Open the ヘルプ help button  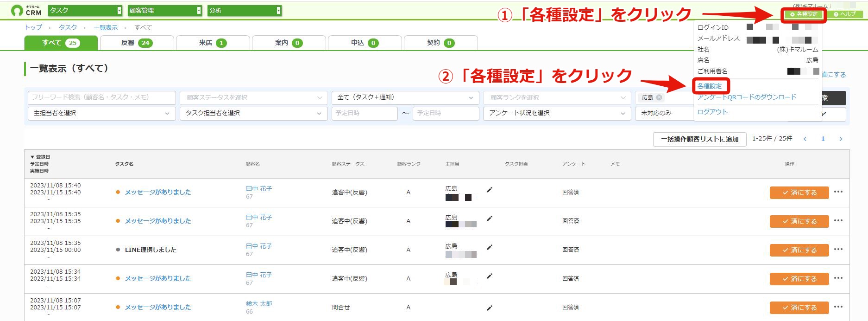(845, 14)
